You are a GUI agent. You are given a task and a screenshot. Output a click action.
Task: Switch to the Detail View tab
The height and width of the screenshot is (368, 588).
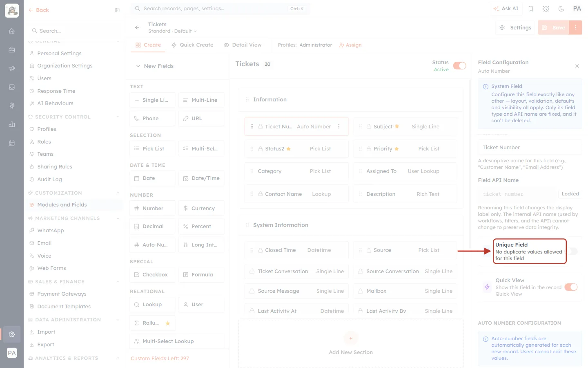243,45
